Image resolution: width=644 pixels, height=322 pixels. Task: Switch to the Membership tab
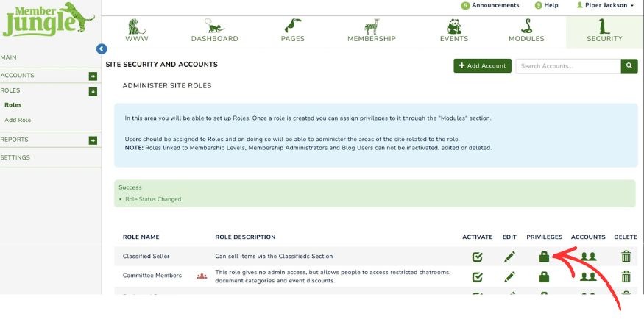coord(371,32)
